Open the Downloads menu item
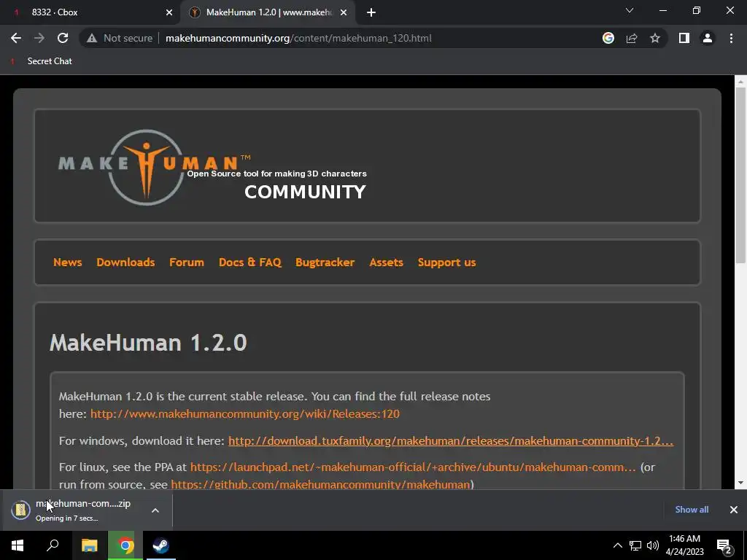 click(x=125, y=262)
